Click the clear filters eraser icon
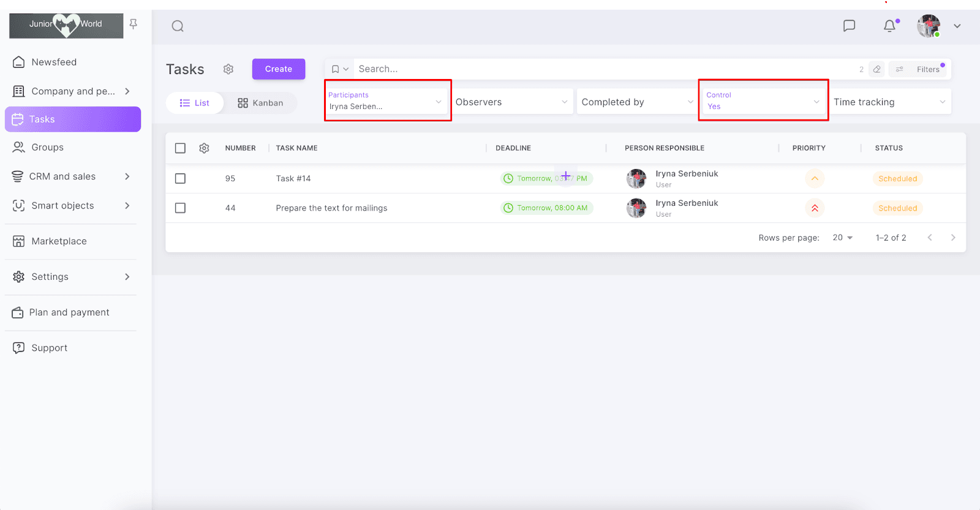Viewport: 980px width, 510px height. [876, 69]
